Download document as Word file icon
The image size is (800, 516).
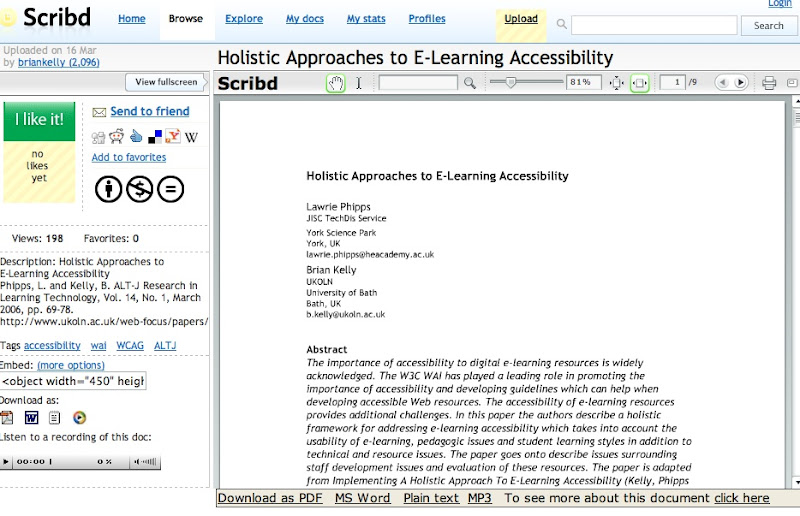tap(31, 417)
